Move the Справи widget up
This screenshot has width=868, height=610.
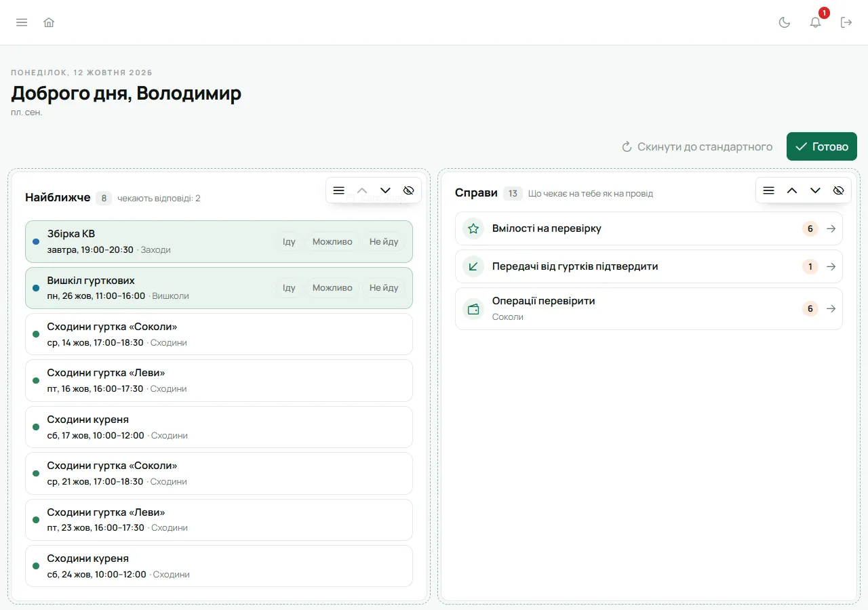(x=792, y=190)
